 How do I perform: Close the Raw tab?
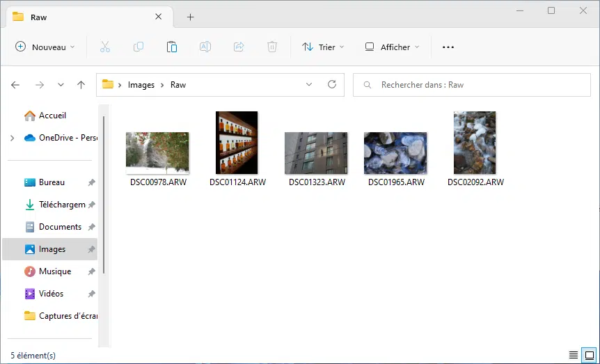[159, 17]
